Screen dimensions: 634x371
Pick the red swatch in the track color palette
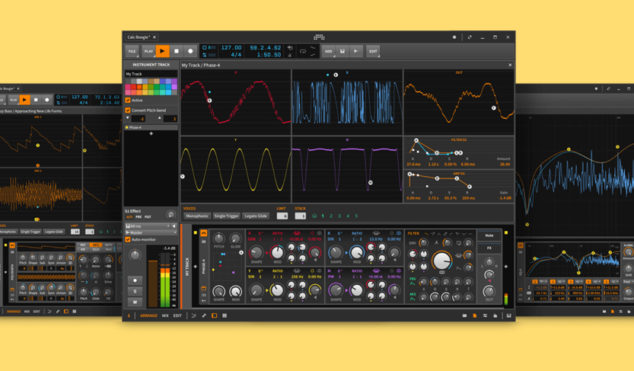(133, 87)
